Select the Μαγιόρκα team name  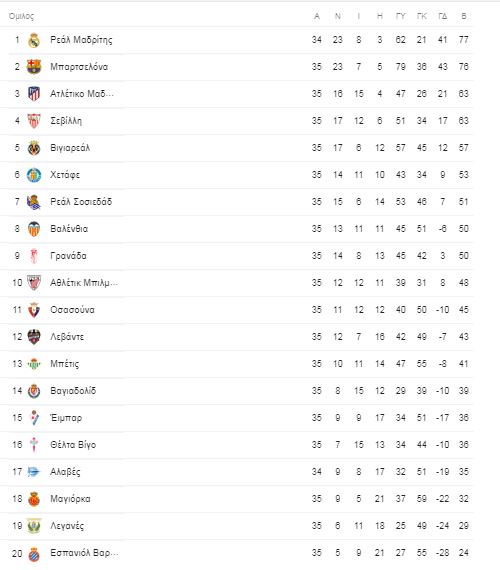click(x=70, y=499)
